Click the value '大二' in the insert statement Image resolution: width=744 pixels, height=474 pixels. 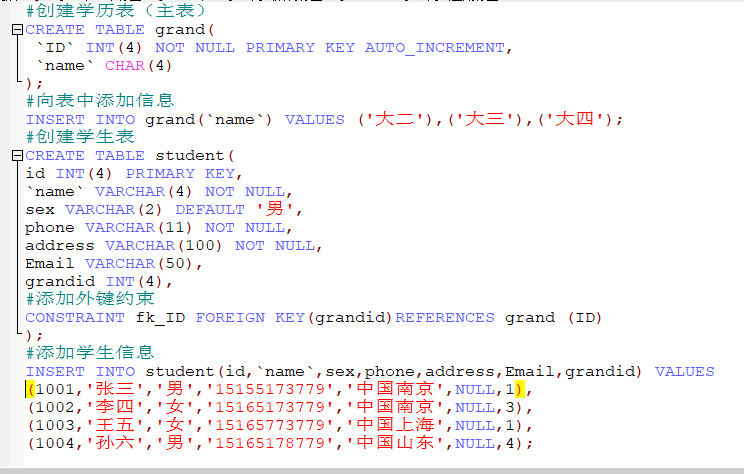pos(394,119)
